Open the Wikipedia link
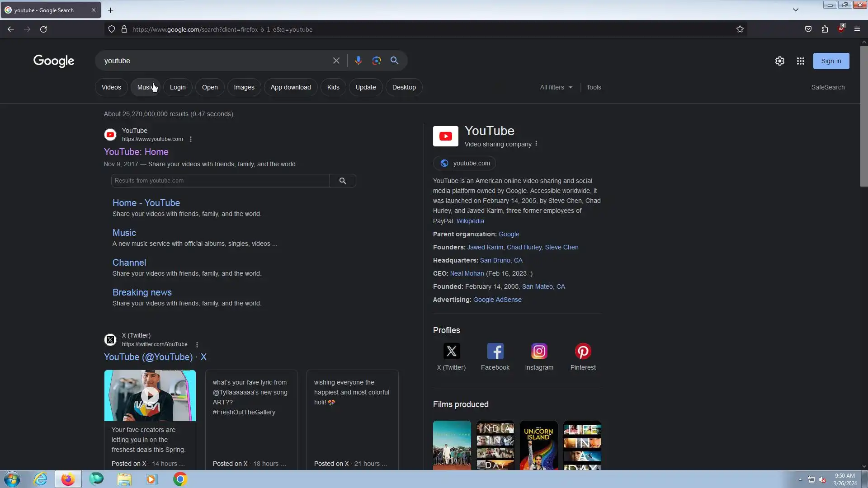The image size is (868, 488). click(470, 221)
